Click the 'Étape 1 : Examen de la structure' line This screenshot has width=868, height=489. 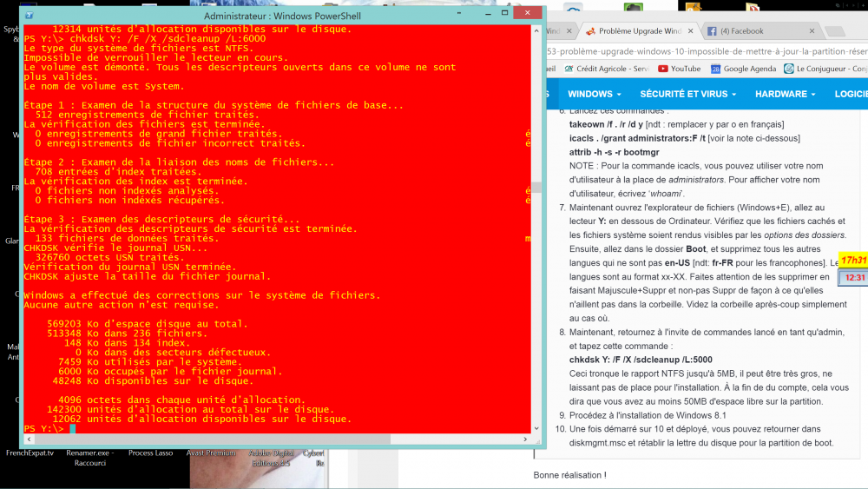click(214, 105)
